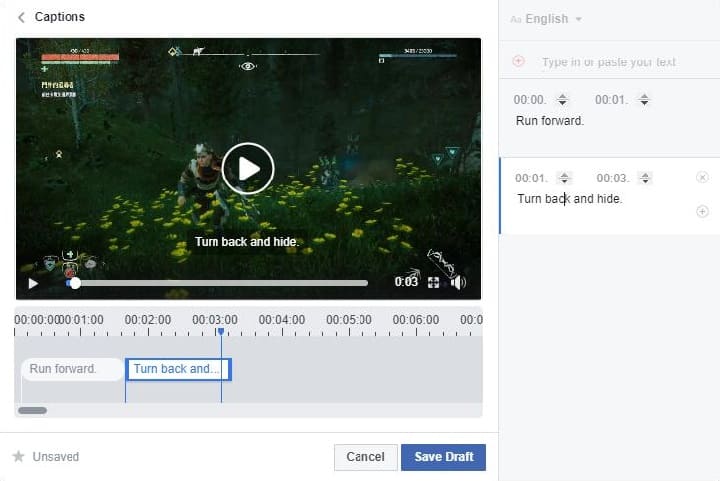
Task: Click the Cancel button
Action: [365, 457]
